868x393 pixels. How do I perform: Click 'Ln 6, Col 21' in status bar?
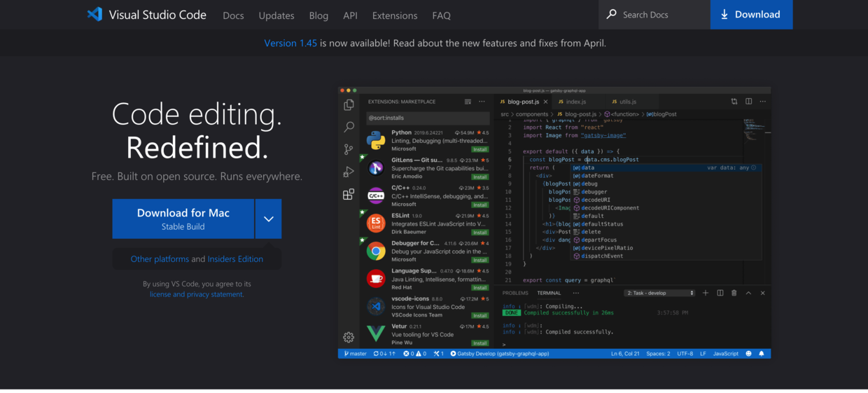625,354
